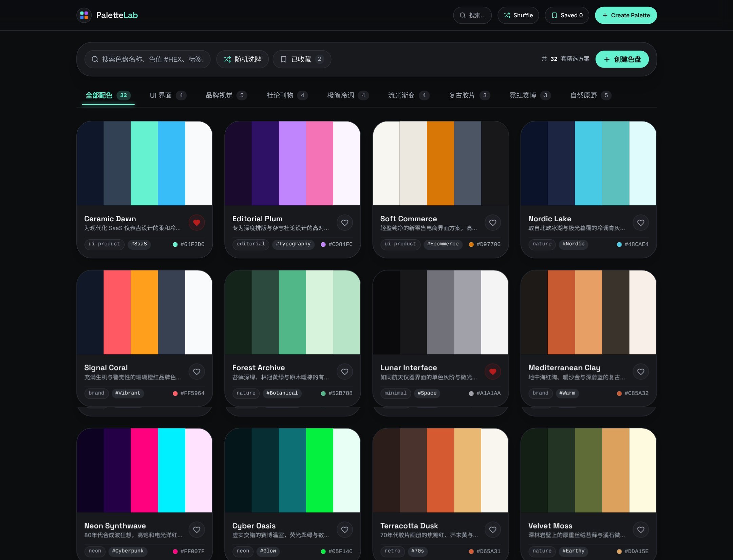Viewport: 733px width, 560px height.
Task: Click the plus icon in 创建色盘
Action: [x=607, y=59]
